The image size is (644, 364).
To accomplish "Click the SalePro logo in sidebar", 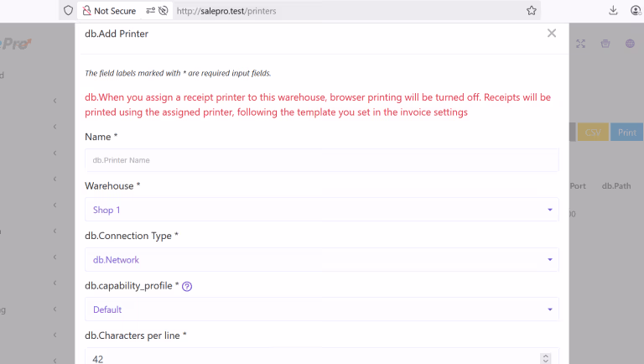I will tap(16, 44).
